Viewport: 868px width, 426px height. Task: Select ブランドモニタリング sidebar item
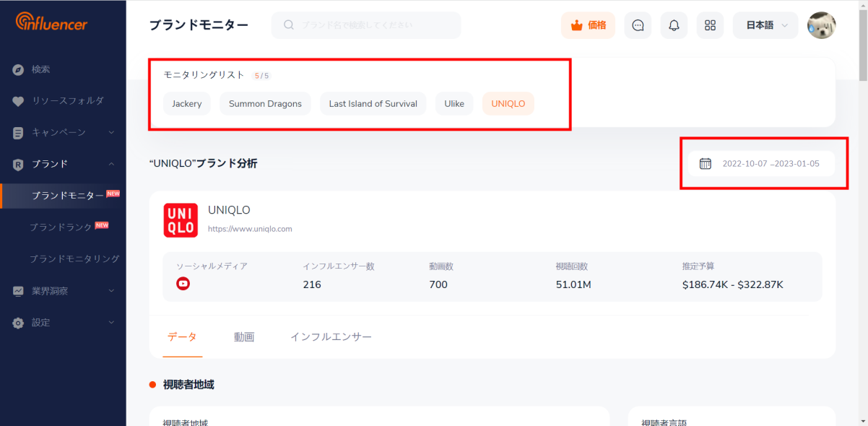click(x=74, y=259)
